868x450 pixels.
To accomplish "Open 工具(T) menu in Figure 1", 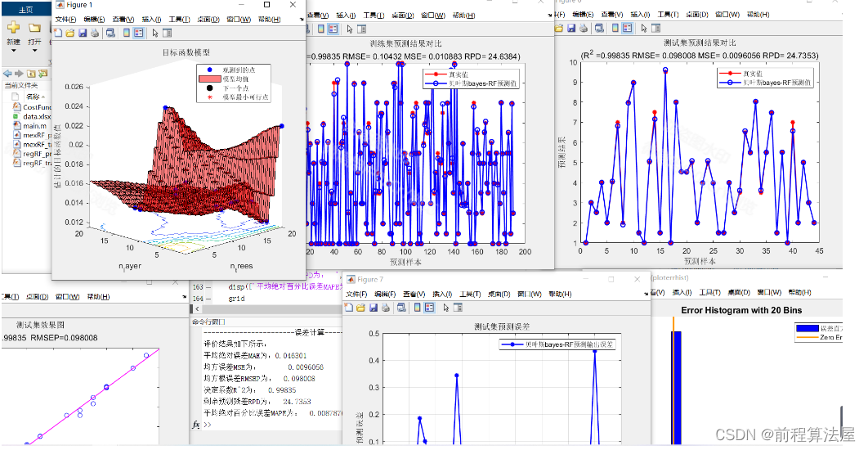I will (x=179, y=20).
